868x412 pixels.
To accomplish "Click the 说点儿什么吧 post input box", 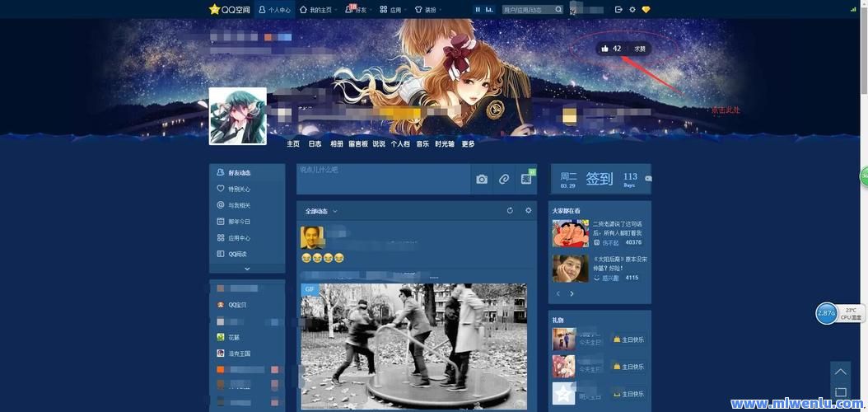I will tap(384, 179).
